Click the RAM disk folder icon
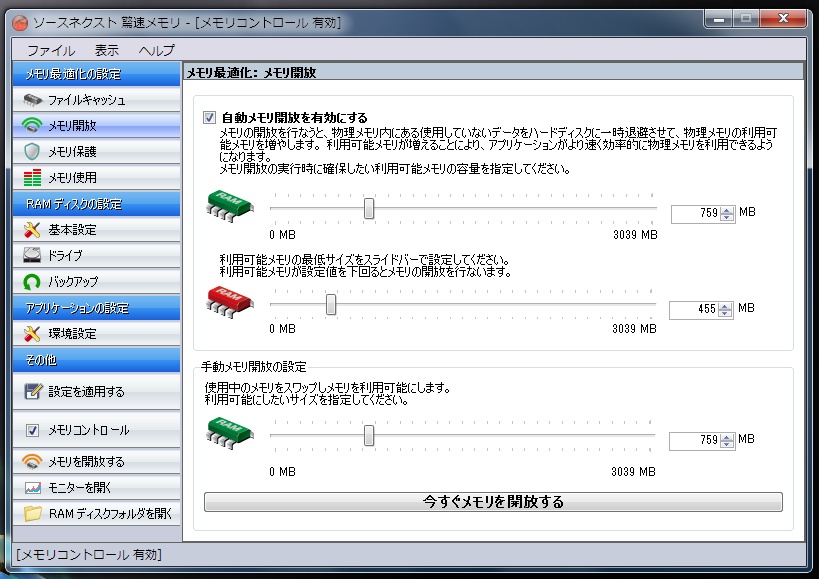Viewport: 819px width, 579px height. [32, 513]
